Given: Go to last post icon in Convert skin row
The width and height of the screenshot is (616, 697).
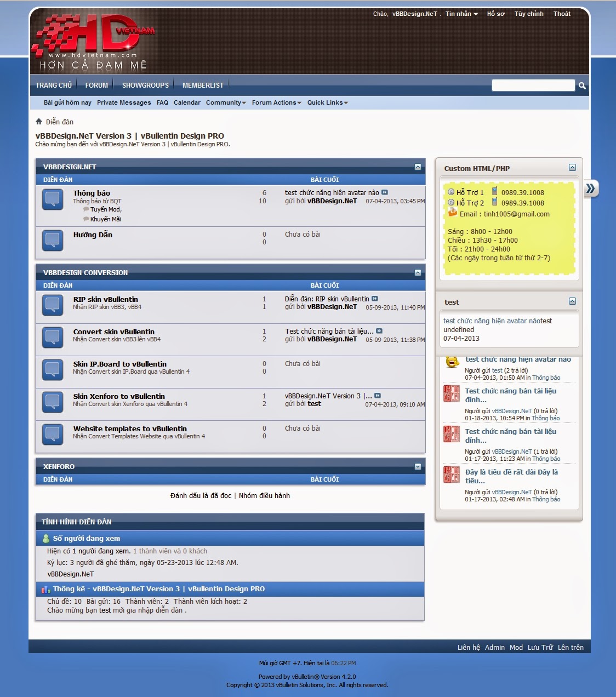Looking at the screenshot, I should (x=379, y=331).
